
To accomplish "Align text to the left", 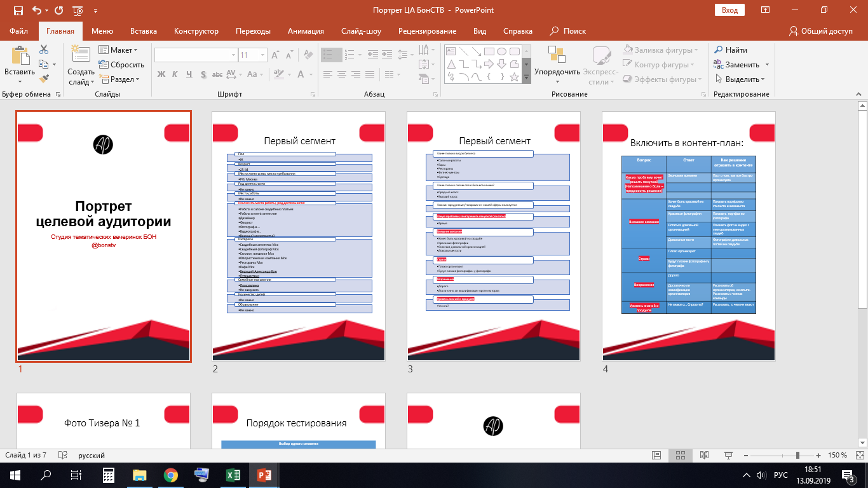I will point(328,74).
